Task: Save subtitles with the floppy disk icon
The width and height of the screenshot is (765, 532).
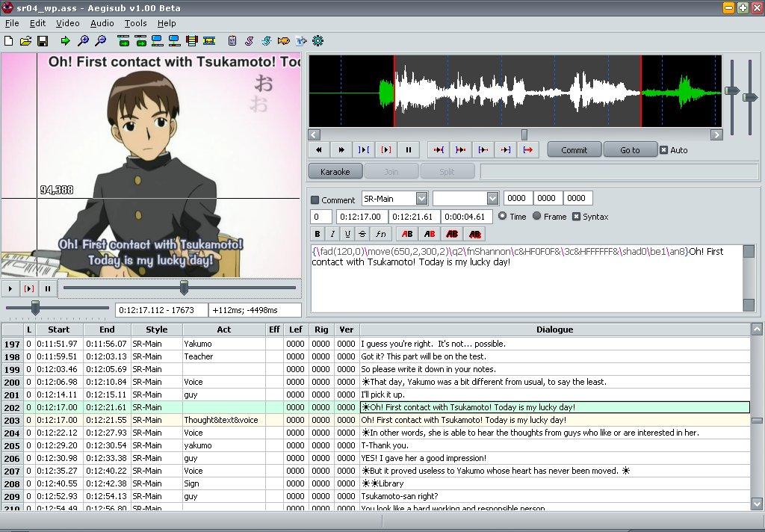Action: [43, 41]
